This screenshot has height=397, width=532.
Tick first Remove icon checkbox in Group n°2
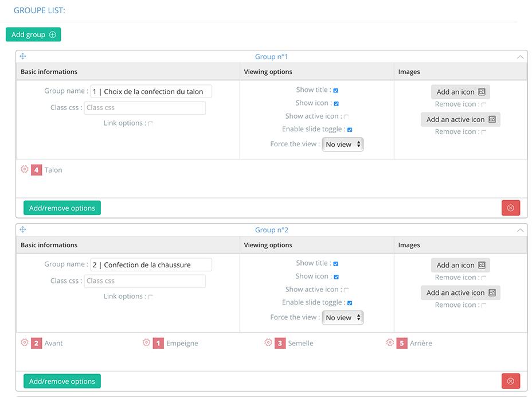484,278
